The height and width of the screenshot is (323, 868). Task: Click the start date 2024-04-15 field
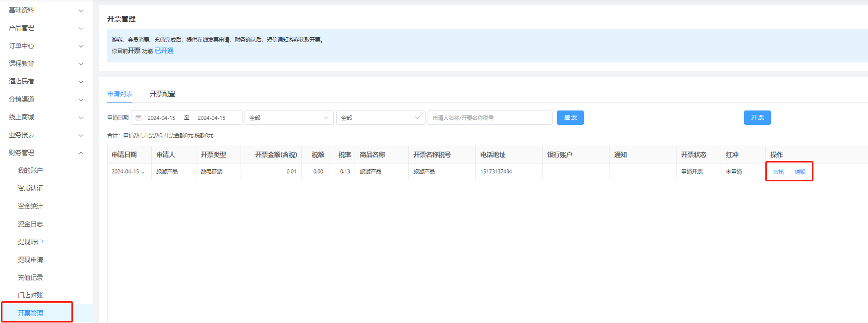click(x=161, y=118)
